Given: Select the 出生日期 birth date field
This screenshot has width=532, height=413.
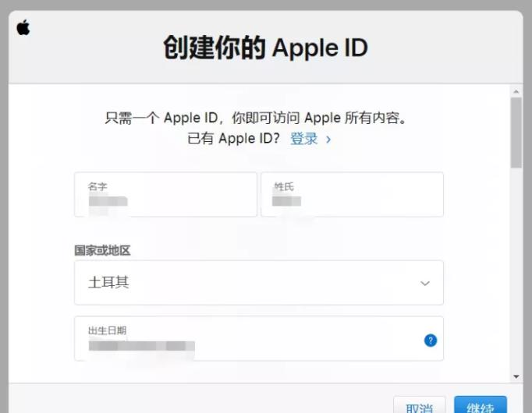Looking at the screenshot, I should pos(259,338).
